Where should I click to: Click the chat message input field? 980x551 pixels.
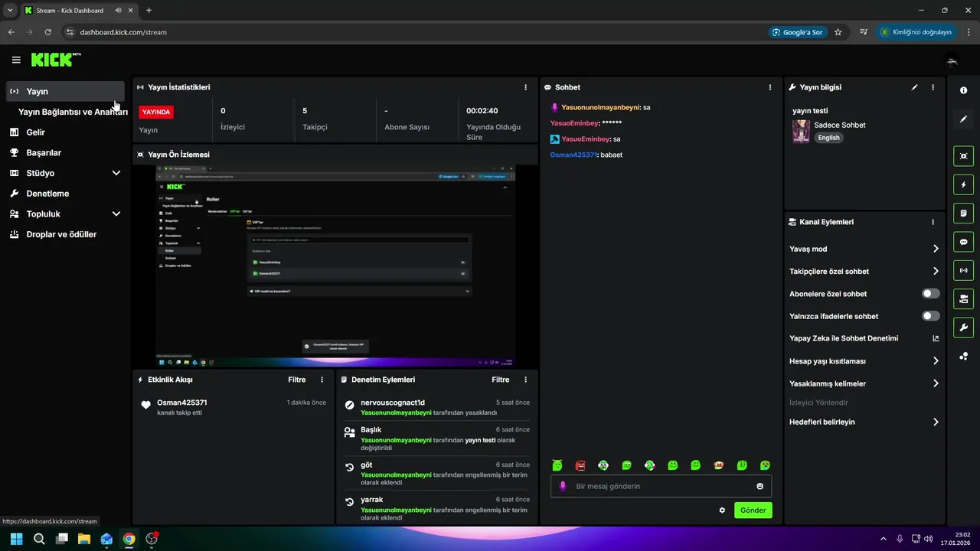661,486
